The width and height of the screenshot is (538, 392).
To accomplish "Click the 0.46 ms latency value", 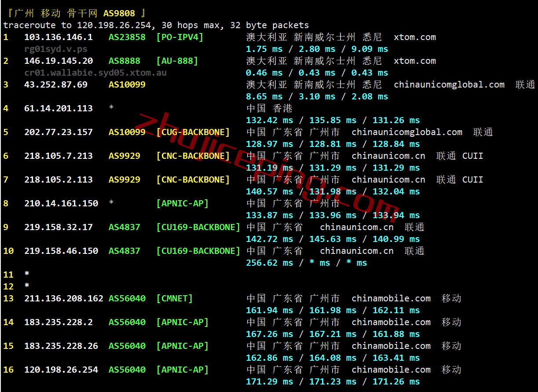I will (x=264, y=73).
